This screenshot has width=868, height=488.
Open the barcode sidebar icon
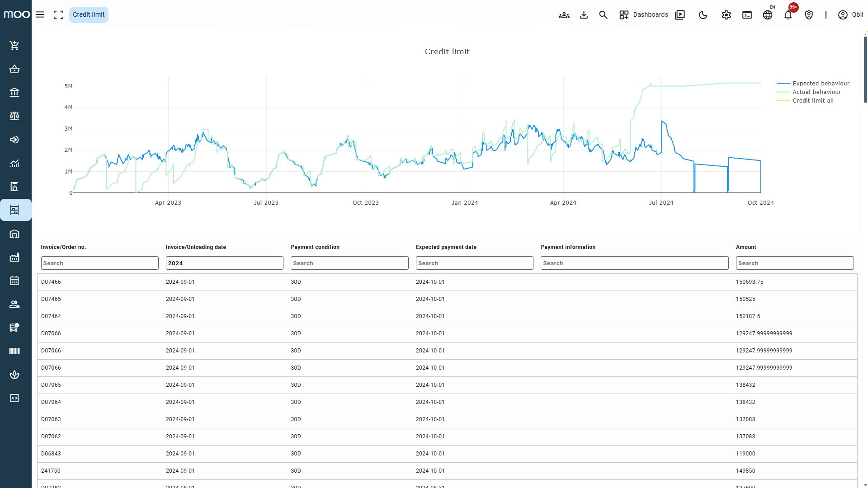[x=14, y=351]
